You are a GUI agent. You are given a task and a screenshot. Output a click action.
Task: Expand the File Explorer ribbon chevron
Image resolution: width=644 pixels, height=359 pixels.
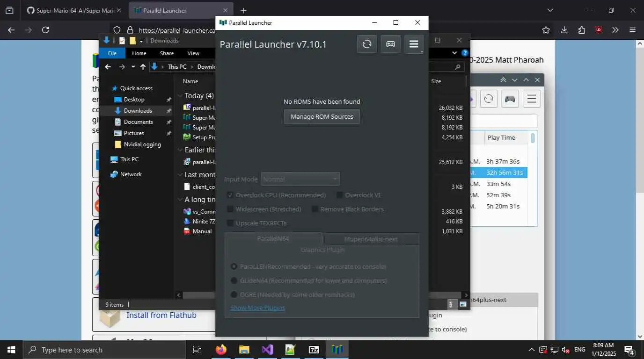[x=454, y=53]
